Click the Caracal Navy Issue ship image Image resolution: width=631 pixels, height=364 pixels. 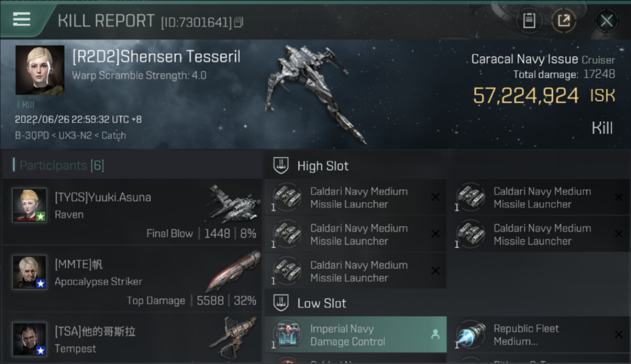313,92
